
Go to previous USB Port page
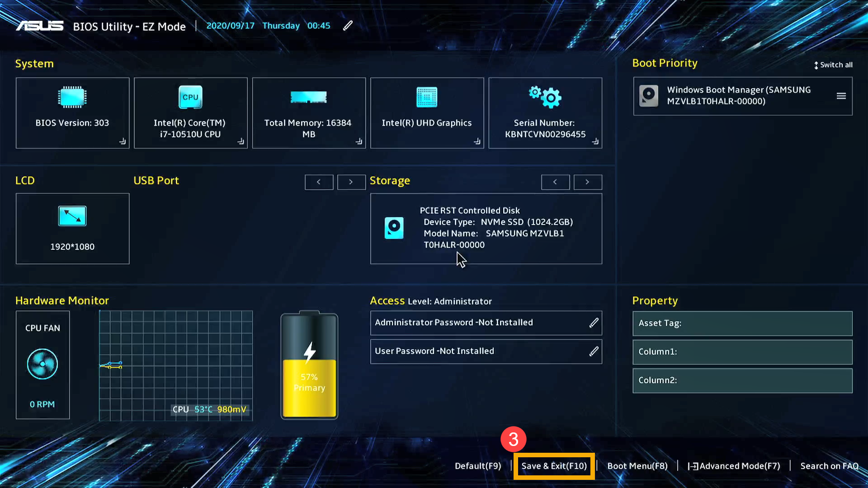319,182
